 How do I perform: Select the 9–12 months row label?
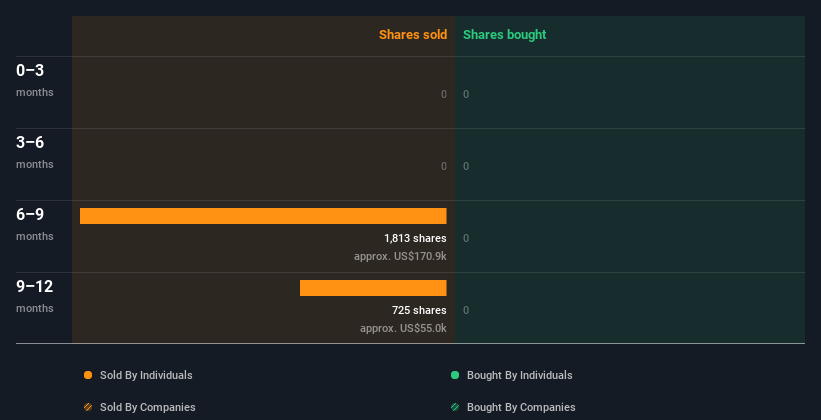[35, 296]
